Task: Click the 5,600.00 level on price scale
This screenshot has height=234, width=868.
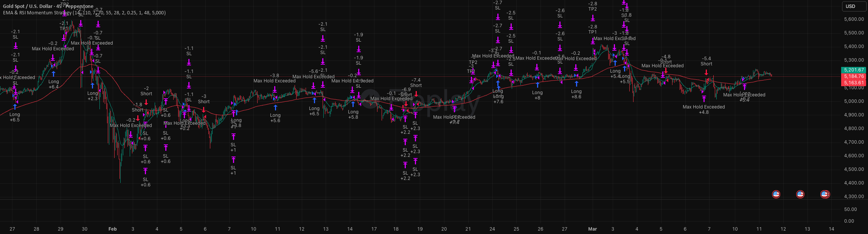Action: coord(854,19)
